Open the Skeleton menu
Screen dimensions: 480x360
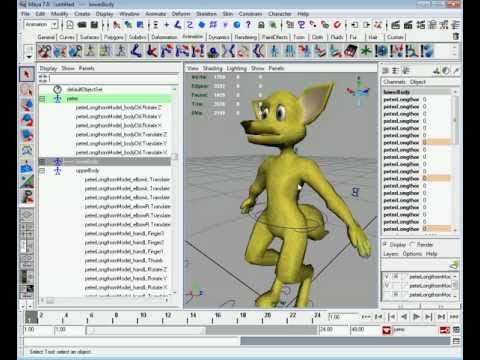pyautogui.click(x=206, y=14)
